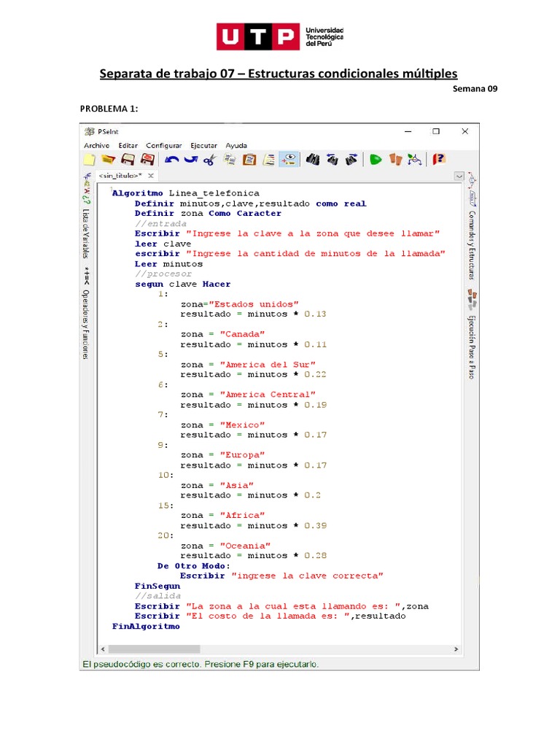Undo the last edit with the undo arrow
Screen dimensions: 560x747
(172, 159)
